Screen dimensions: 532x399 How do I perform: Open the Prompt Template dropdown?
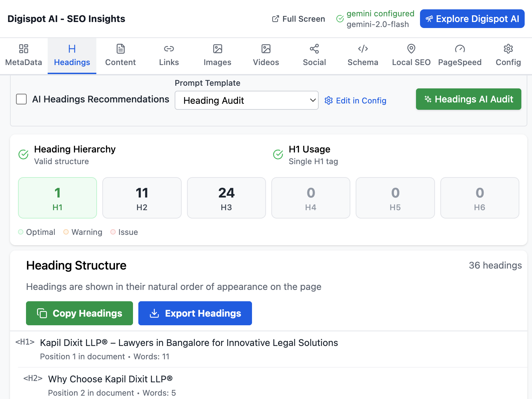click(x=247, y=100)
